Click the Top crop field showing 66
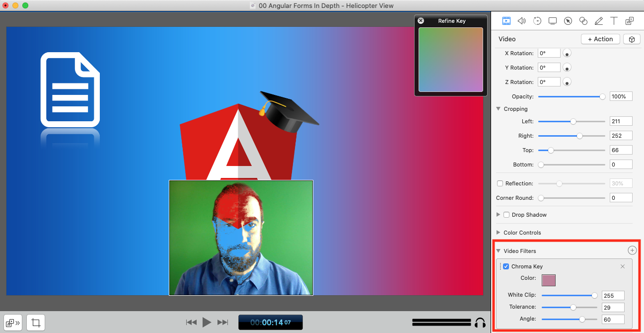The image size is (644, 333). click(x=621, y=150)
